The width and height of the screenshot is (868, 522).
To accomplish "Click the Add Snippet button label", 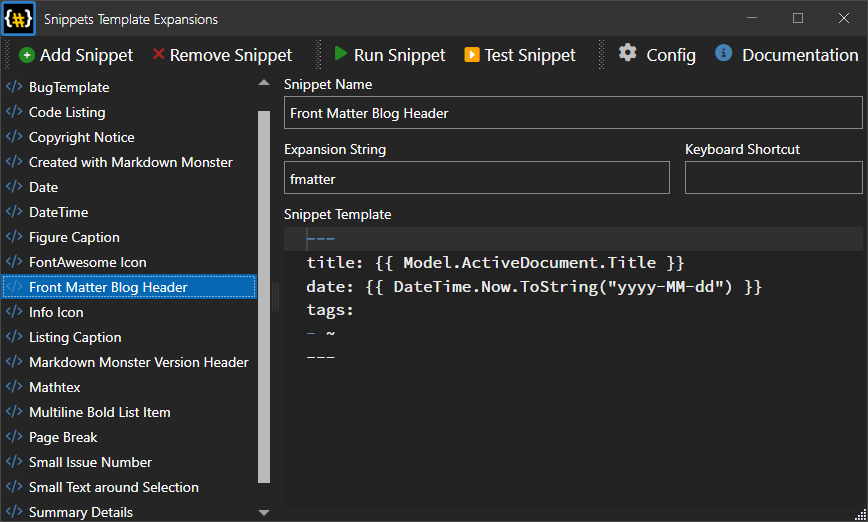I will click(x=86, y=55).
